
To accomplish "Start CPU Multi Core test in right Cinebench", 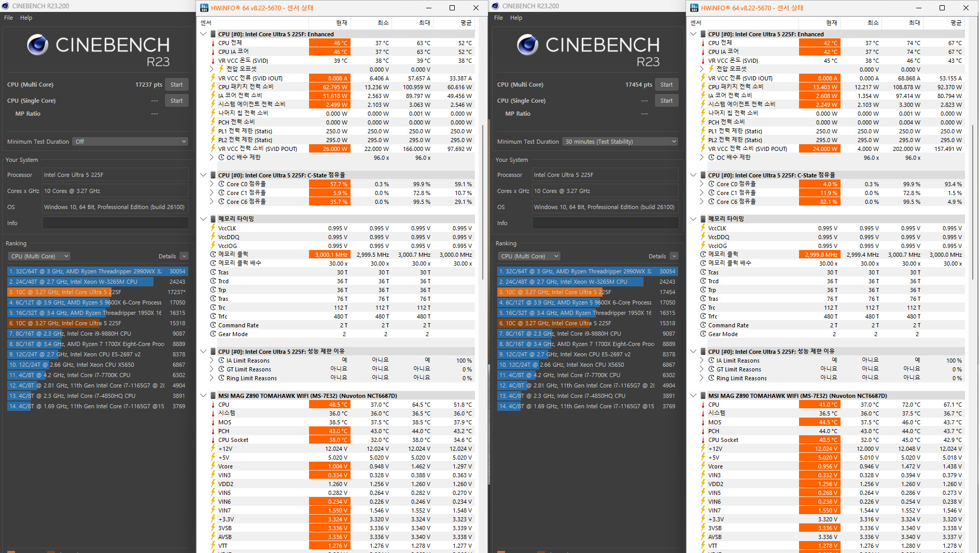I will click(x=666, y=85).
